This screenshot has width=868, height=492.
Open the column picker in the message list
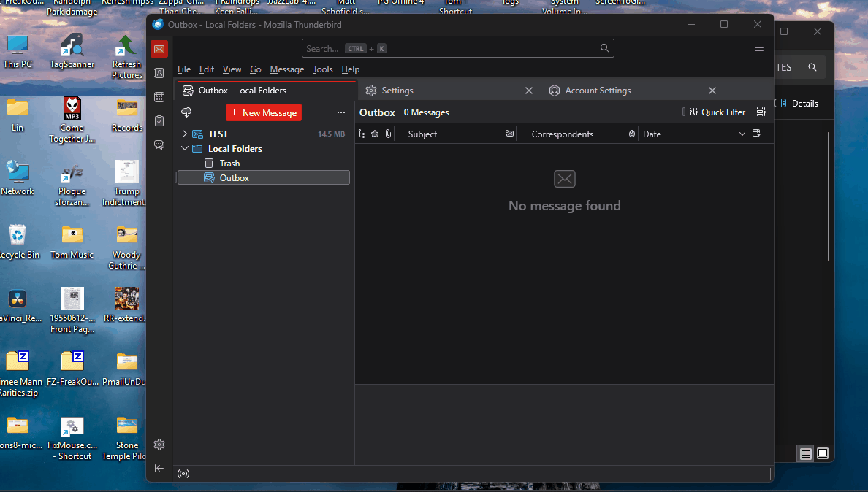756,134
